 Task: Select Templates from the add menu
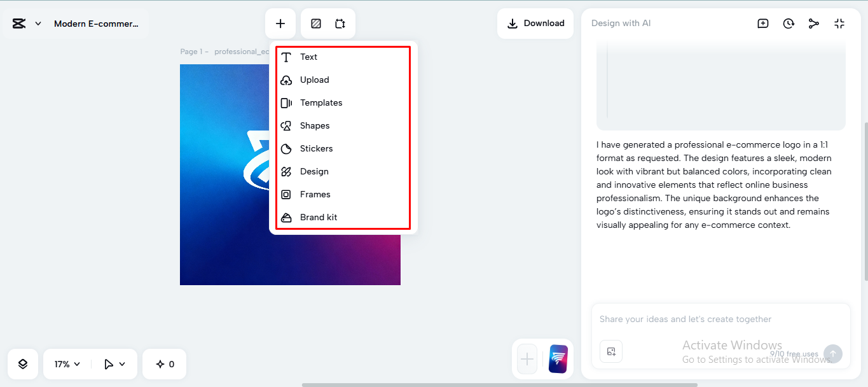(321, 102)
